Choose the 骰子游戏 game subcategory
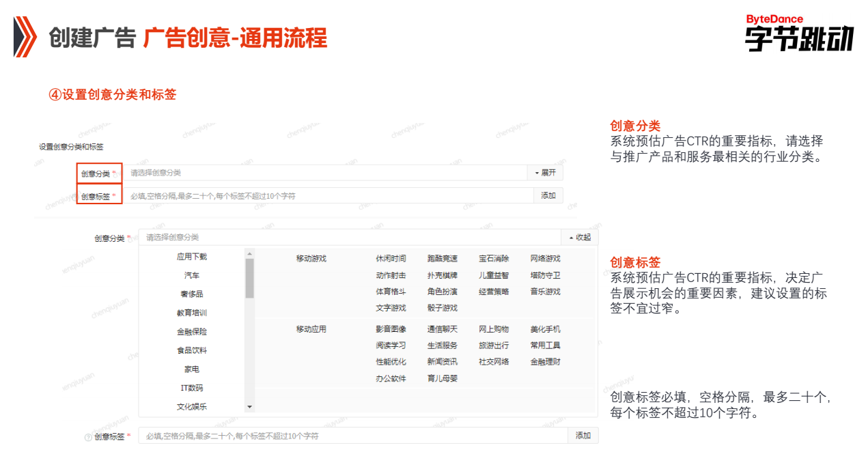This screenshot has height=476, width=868. pyautogui.click(x=443, y=308)
